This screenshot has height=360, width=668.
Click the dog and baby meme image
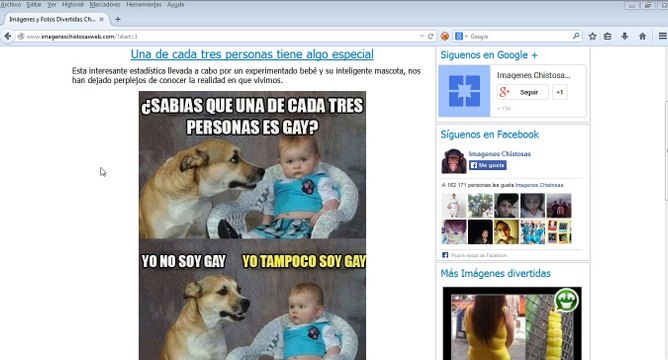[252, 225]
